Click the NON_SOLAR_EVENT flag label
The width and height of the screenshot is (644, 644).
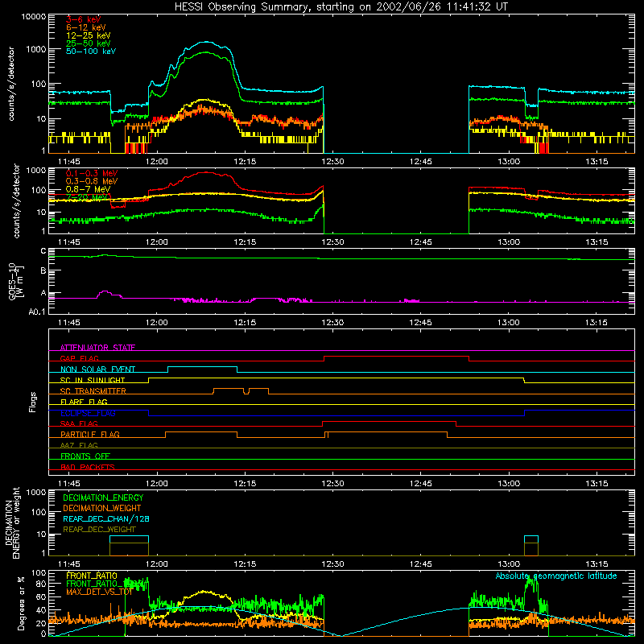click(97, 369)
